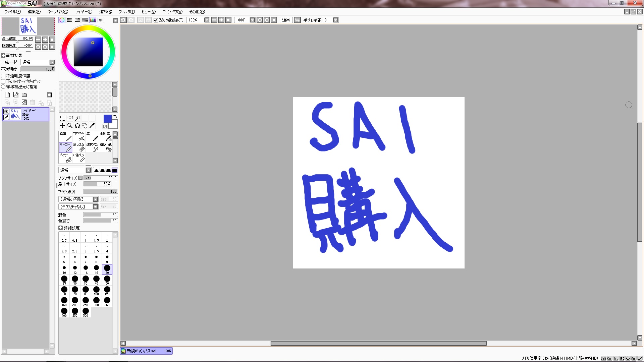Open the 編集(E) menu
The width and height of the screenshot is (644, 362).
coord(34,12)
